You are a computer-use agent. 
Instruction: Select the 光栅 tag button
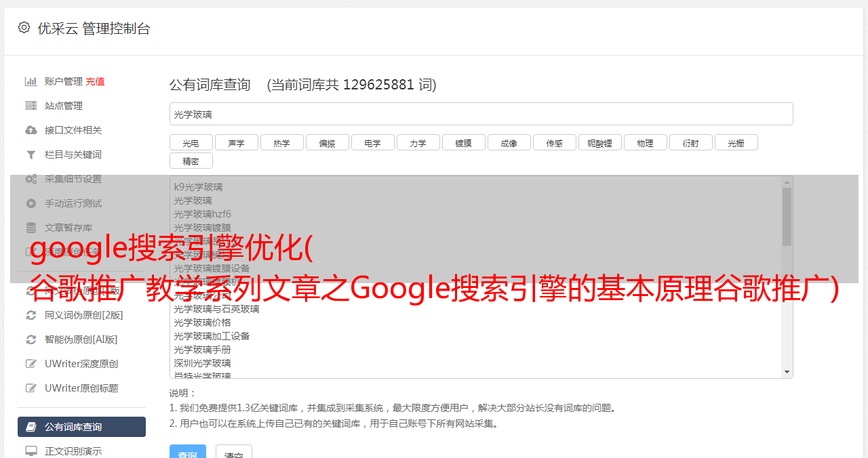pyautogui.click(x=736, y=142)
